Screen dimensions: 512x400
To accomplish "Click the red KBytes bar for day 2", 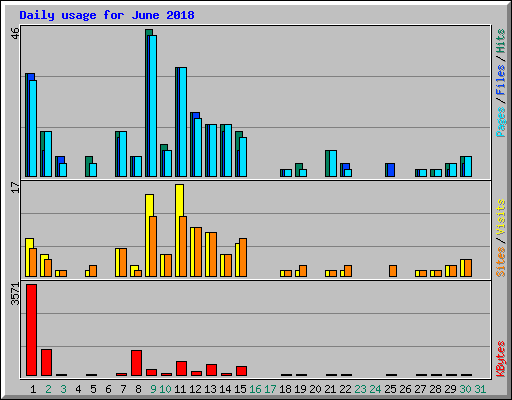I will pos(46,362).
